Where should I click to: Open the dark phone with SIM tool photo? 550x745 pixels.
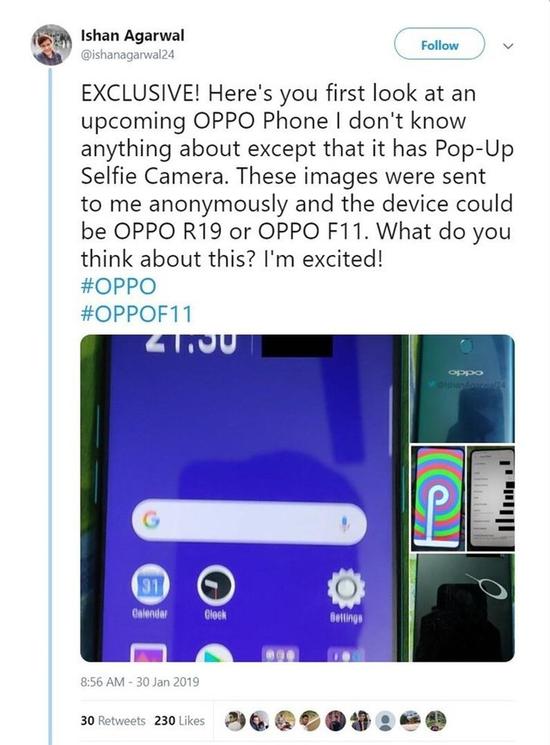[463, 608]
